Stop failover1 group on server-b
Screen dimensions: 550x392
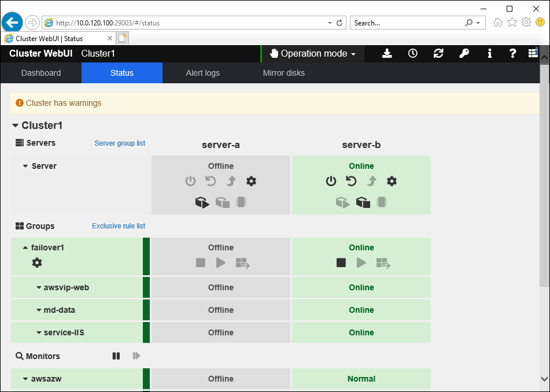point(341,263)
